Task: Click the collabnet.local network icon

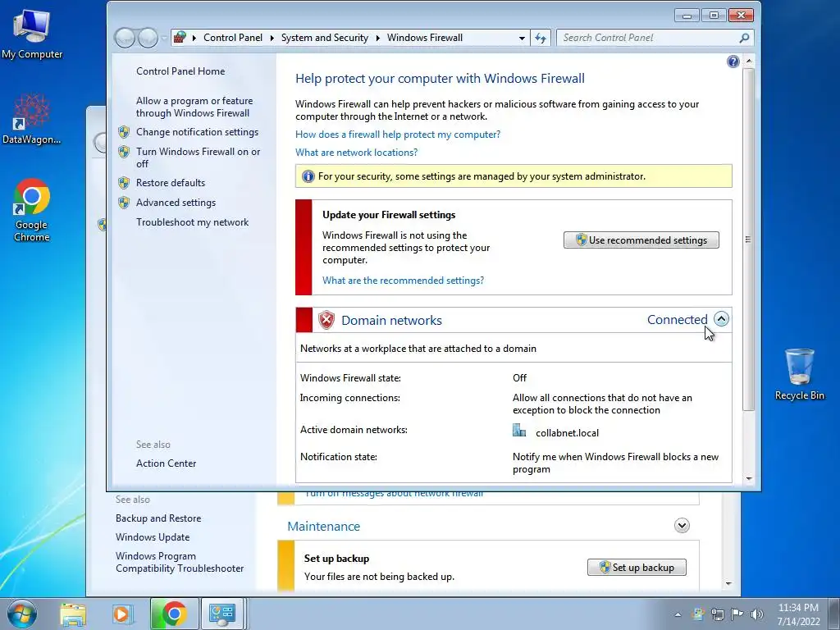Action: [519, 430]
